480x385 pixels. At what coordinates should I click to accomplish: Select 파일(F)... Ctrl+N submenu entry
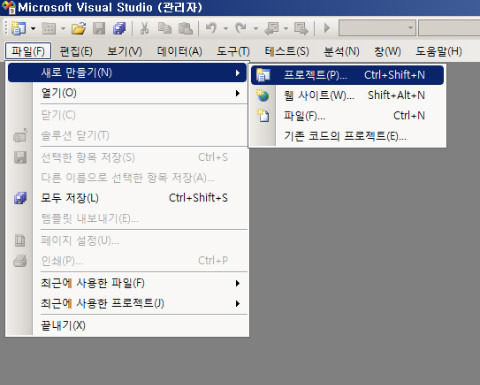click(347, 116)
